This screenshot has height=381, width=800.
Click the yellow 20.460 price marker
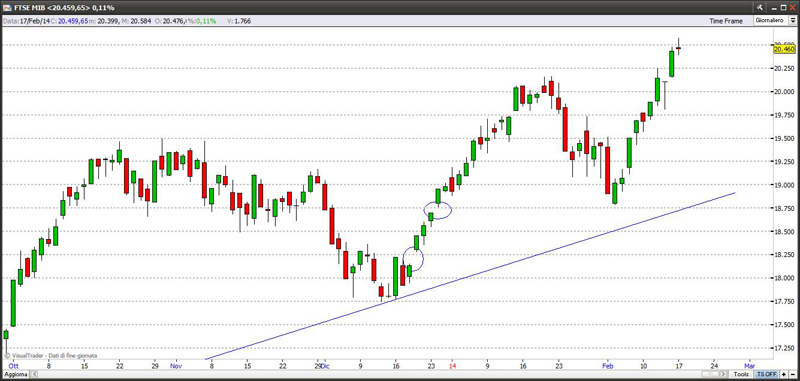click(785, 49)
